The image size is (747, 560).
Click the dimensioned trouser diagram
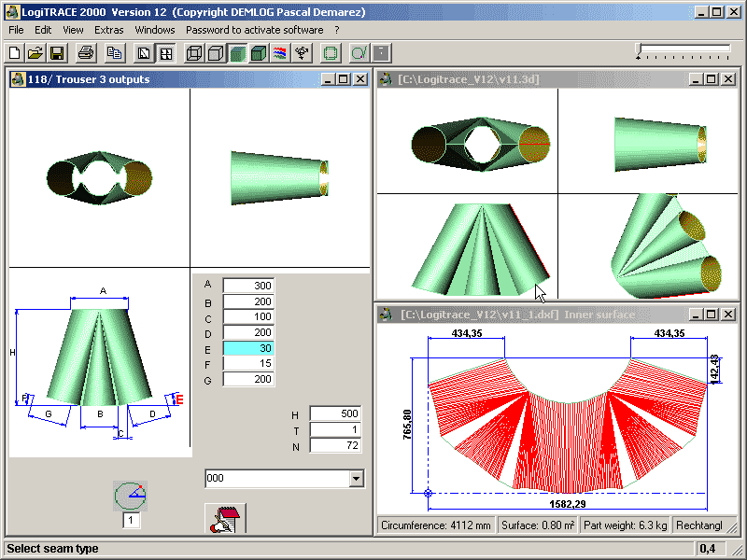100,363
